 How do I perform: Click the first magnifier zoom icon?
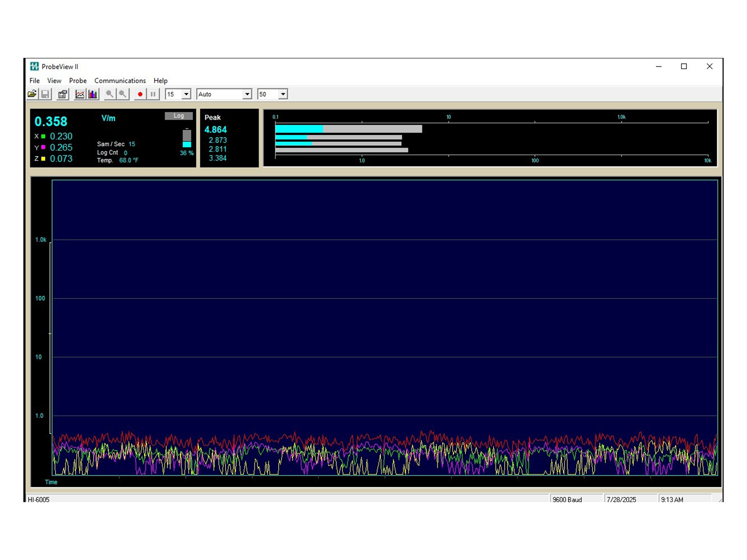coord(110,94)
